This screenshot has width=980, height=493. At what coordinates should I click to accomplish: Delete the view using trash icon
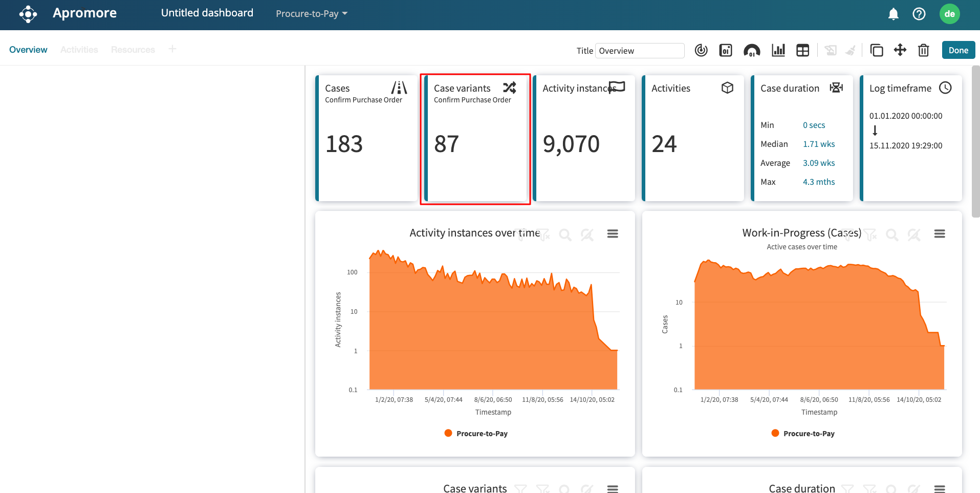[923, 50]
